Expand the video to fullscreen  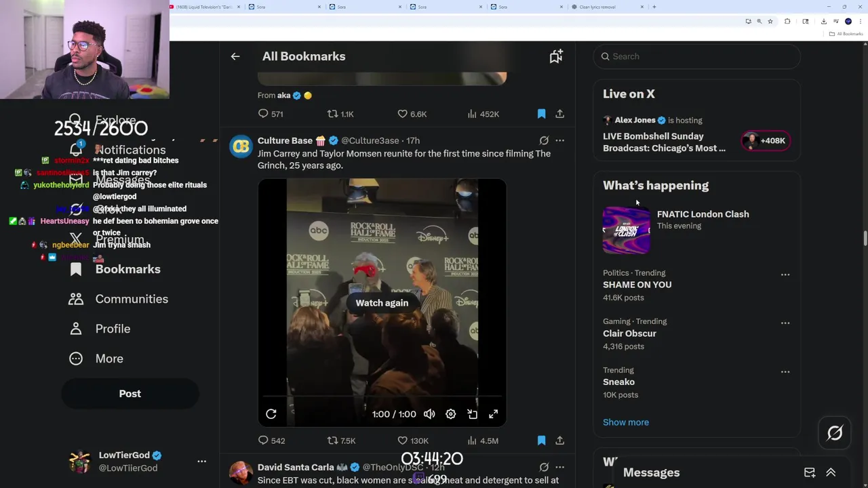493,414
